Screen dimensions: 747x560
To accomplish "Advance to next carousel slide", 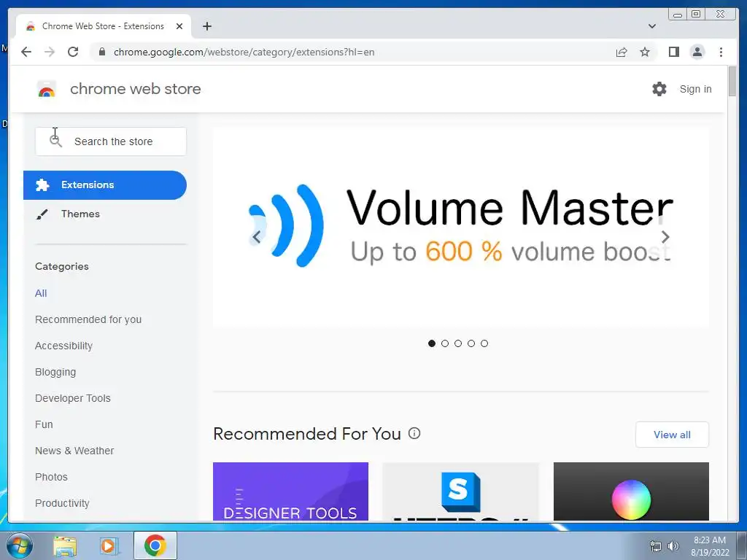I will [x=665, y=237].
